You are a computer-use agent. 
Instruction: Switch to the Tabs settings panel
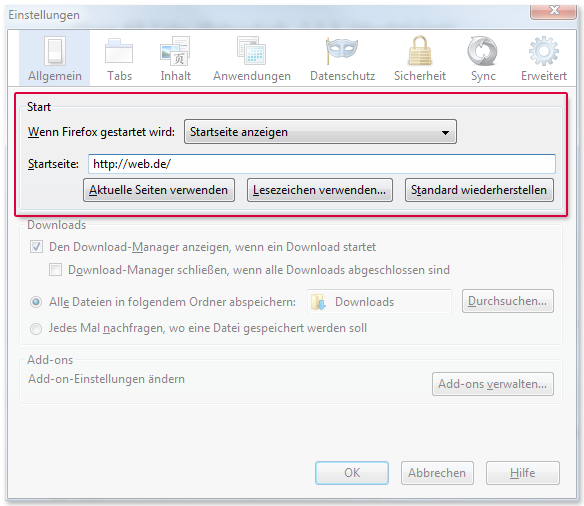click(119, 58)
